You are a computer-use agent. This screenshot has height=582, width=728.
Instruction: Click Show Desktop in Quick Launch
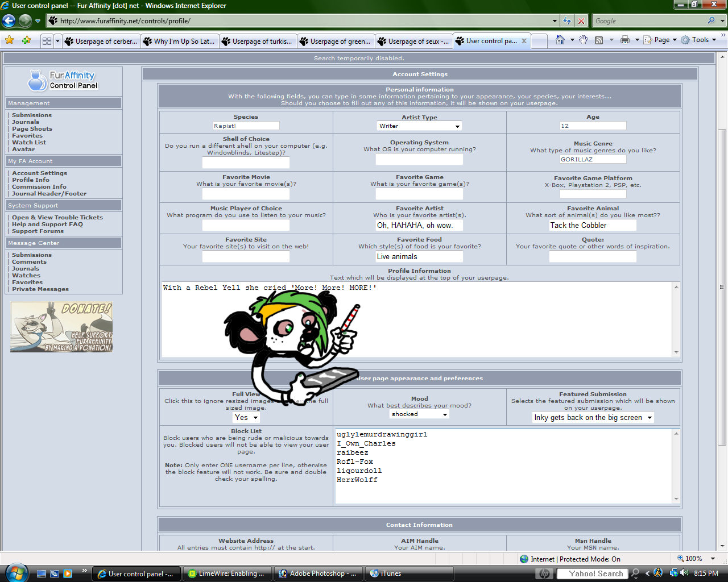41,573
